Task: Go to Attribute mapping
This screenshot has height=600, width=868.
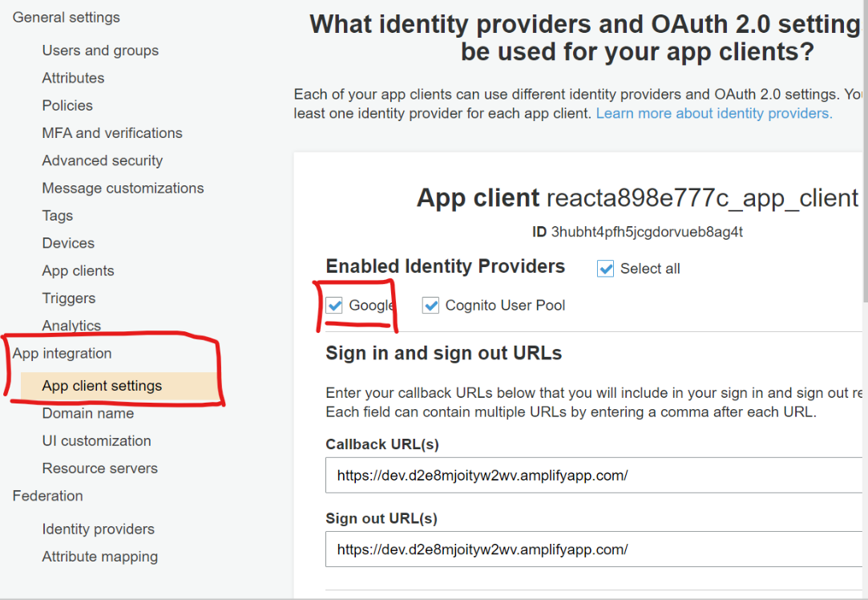Action: [x=99, y=557]
